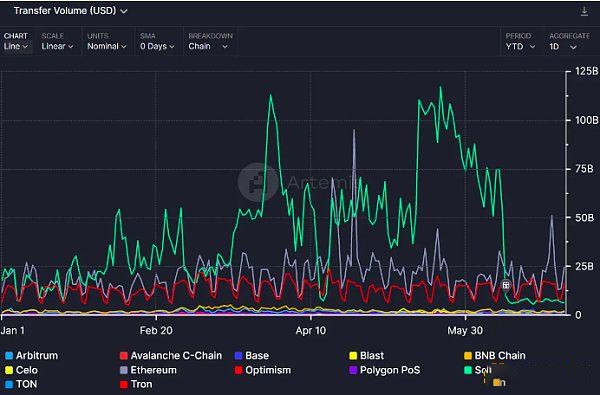Toggle the Avalanche C-Chain legend entry
Screen dimensions: 600x395
tap(171, 356)
